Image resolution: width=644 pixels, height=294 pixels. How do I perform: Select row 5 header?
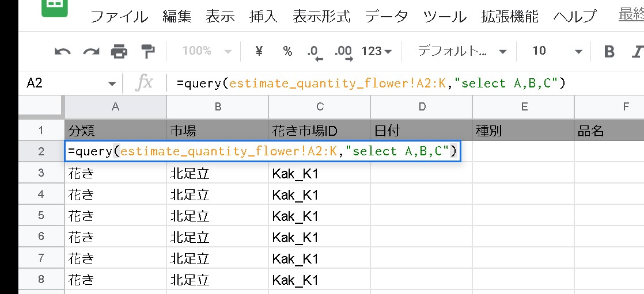tap(41, 215)
